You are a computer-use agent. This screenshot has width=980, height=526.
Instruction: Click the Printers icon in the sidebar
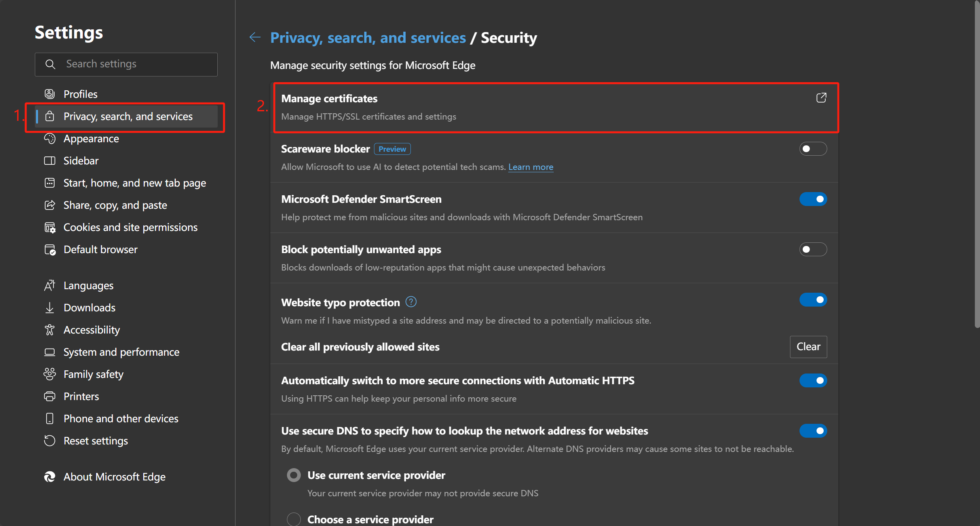pos(49,396)
